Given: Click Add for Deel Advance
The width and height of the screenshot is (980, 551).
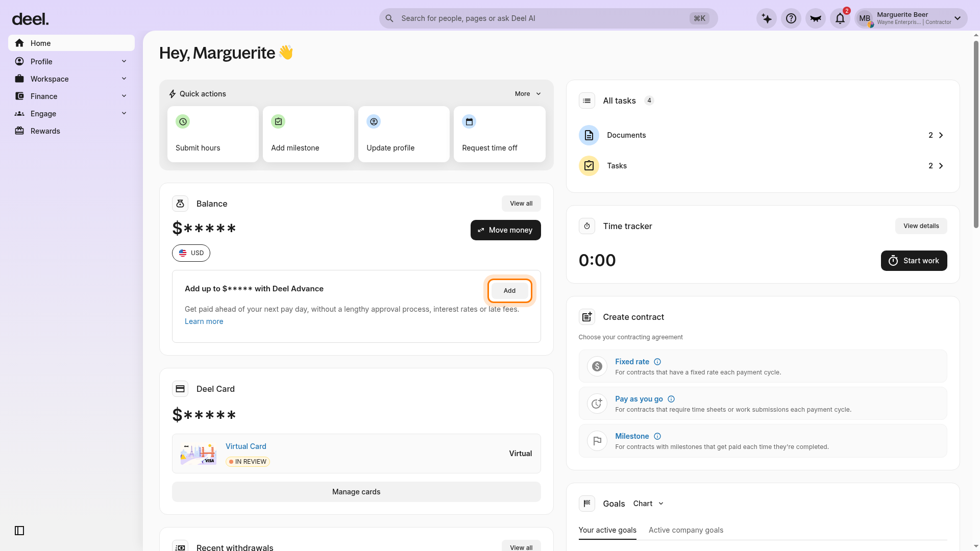Looking at the screenshot, I should click(509, 291).
